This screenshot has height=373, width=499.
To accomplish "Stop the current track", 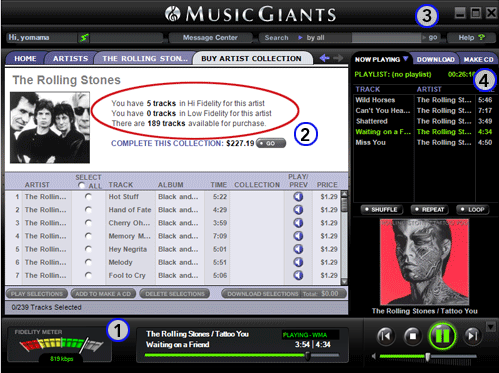I will [x=413, y=336].
